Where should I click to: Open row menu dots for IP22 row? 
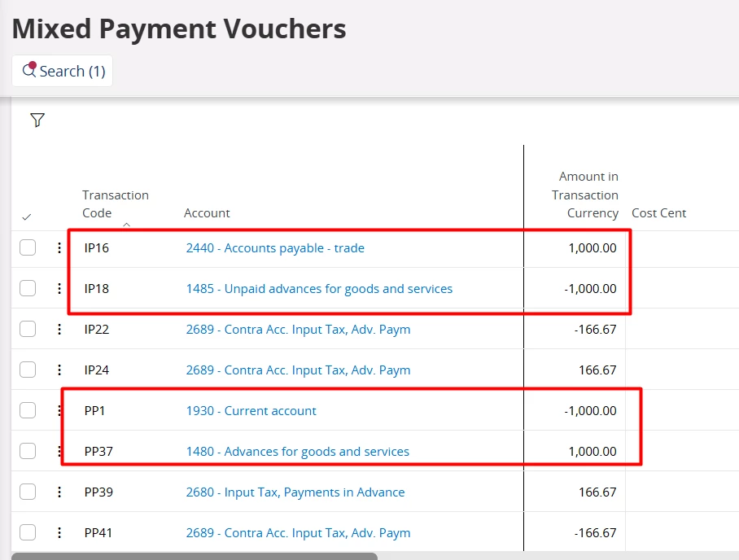point(59,329)
